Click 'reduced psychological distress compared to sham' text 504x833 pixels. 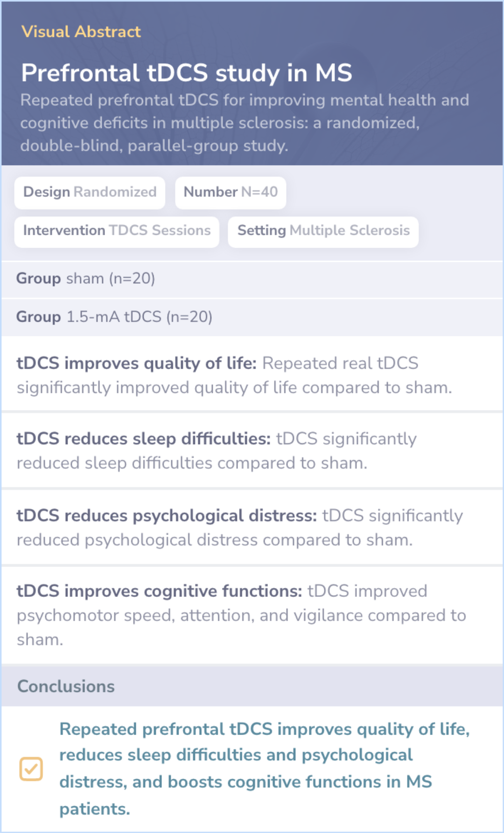(x=215, y=540)
